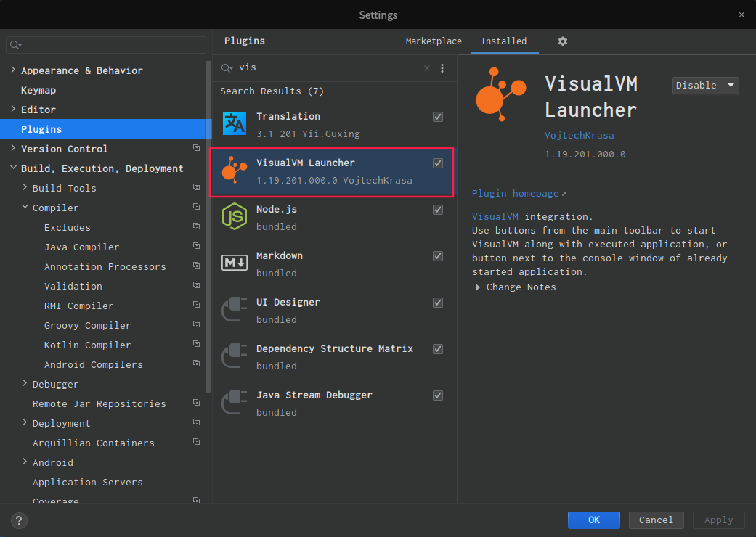Viewport: 756px width, 537px height.
Task: Select Plugins in settings tree
Action: (105, 129)
